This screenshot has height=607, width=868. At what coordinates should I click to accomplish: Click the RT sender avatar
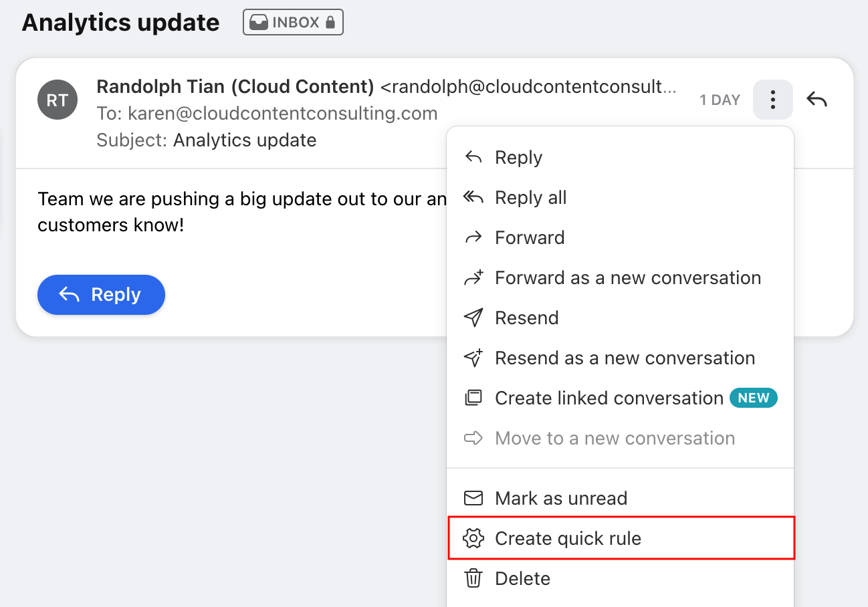[58, 99]
